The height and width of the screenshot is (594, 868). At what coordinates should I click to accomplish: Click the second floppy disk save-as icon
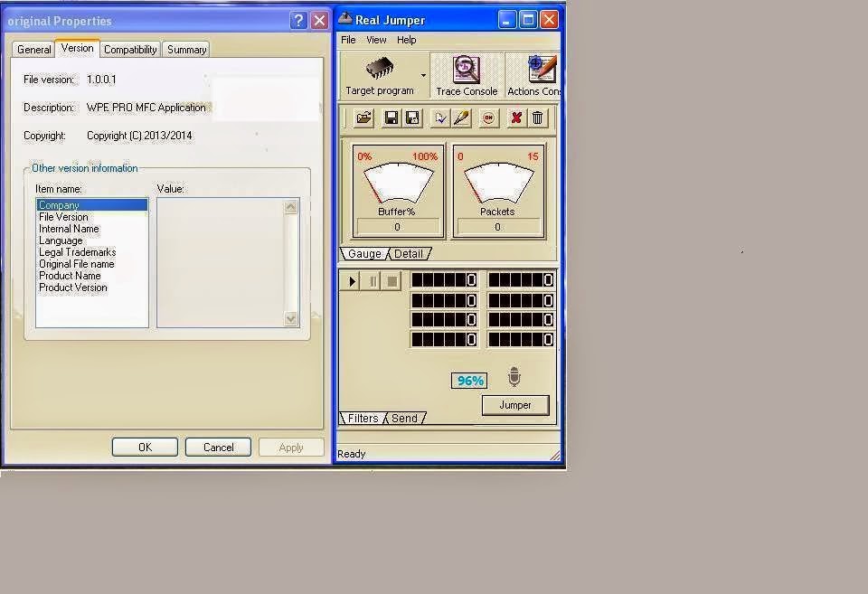click(412, 118)
